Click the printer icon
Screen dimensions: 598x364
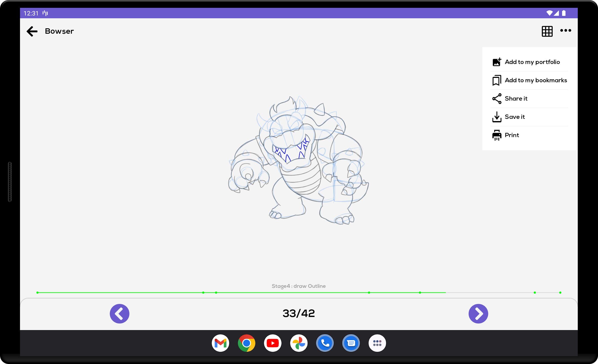click(497, 135)
